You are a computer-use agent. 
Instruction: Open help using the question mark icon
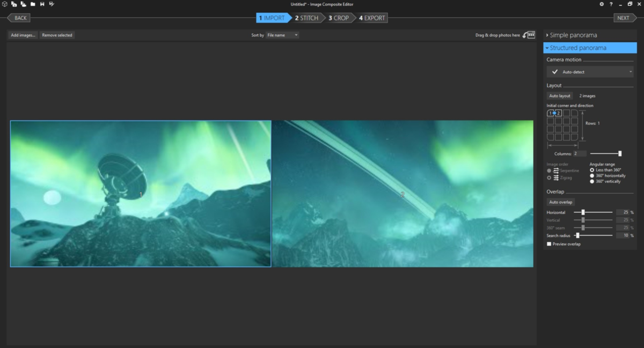[611, 4]
